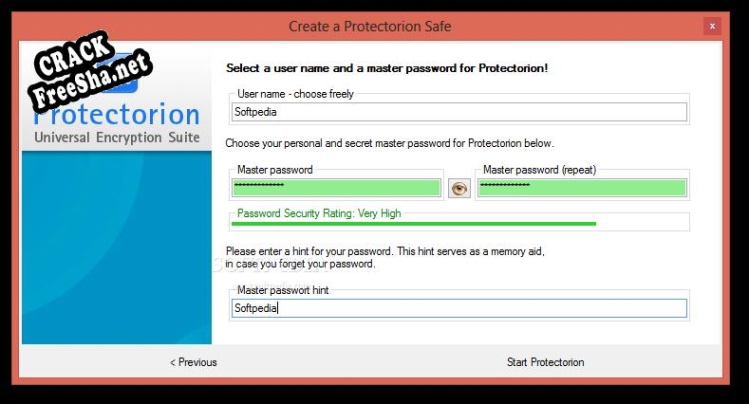
Task: Click the 'Password Security Rating: Very High' label
Action: 319,213
